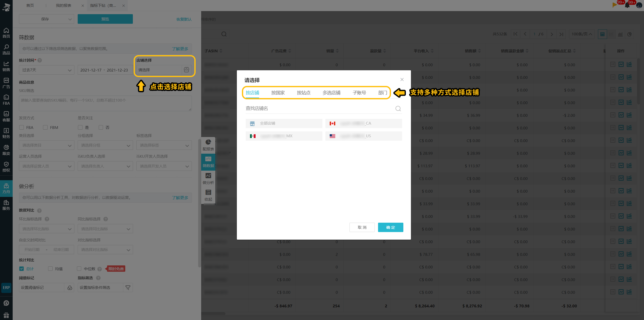644x320 pixels.
Task: Click the 预览 preview button
Action: pyautogui.click(x=105, y=19)
